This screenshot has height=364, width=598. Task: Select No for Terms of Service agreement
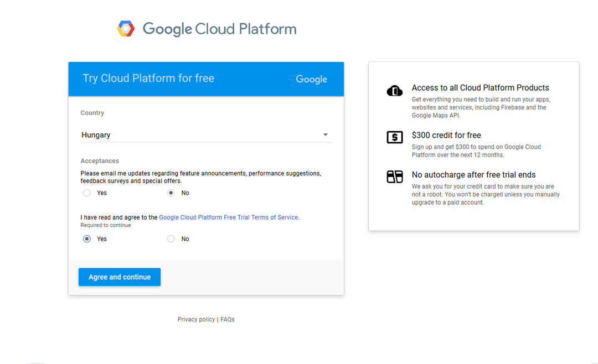[x=171, y=239]
